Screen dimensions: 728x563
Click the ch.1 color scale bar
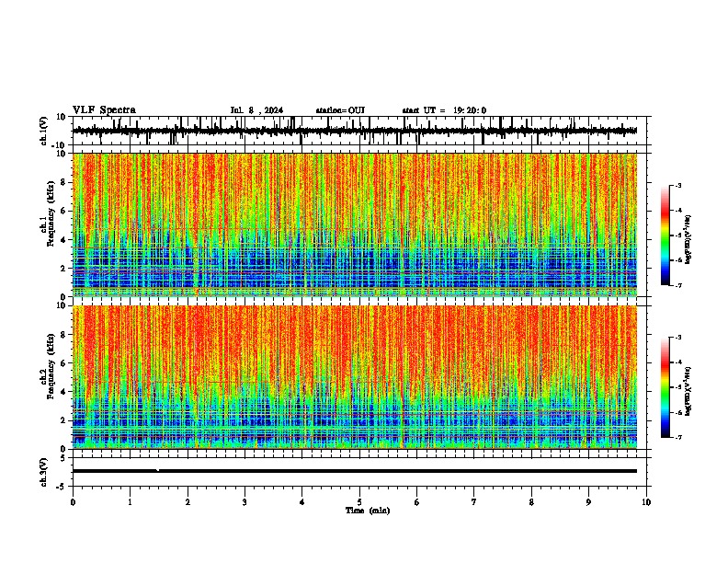(665, 236)
